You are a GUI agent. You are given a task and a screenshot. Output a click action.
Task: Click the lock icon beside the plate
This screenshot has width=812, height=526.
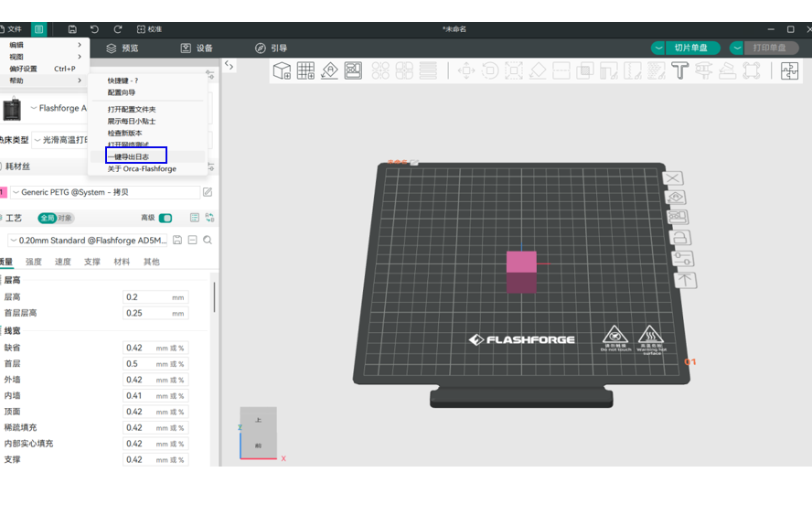pyautogui.click(x=680, y=238)
